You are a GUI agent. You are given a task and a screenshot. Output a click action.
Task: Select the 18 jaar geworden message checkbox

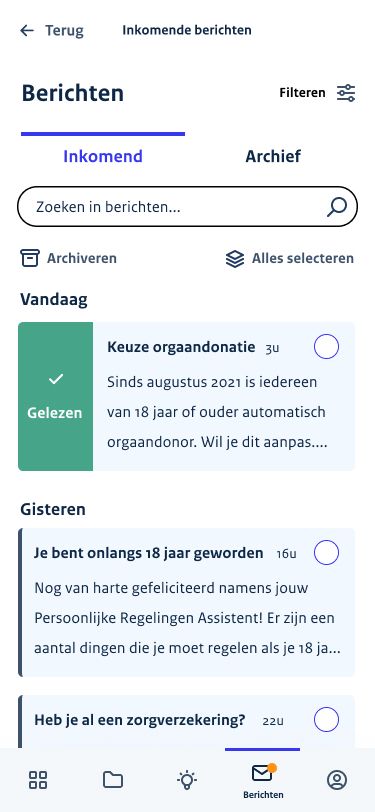[x=326, y=553]
